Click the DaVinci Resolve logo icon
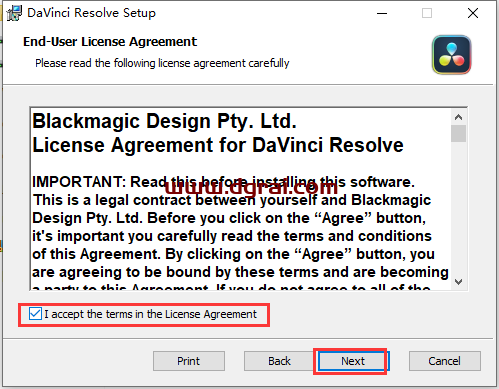Image resolution: width=499 pixels, height=389 pixels. 452,55
